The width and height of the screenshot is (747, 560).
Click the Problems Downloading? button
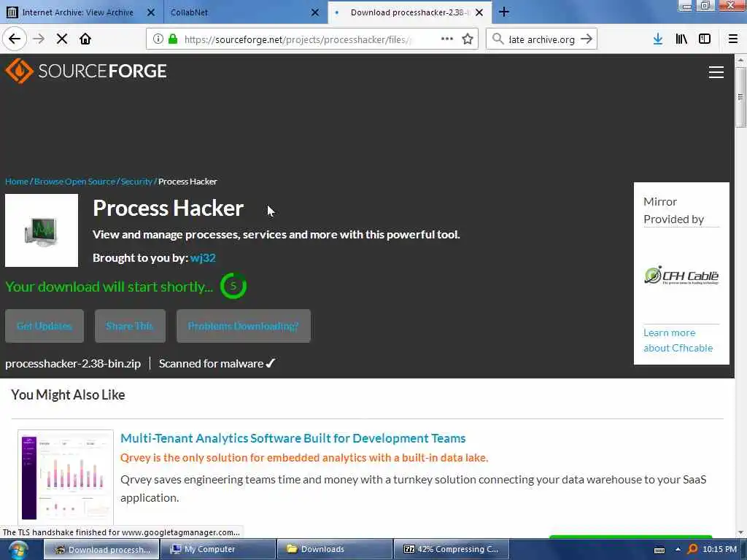coord(244,326)
